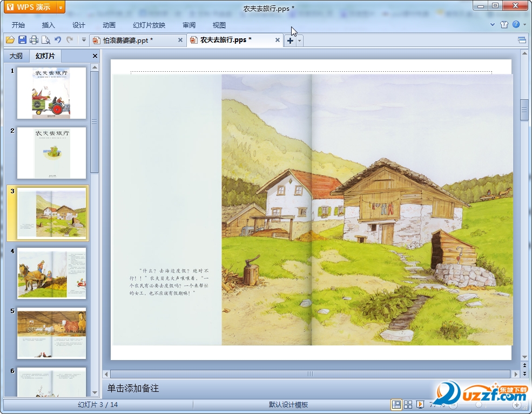
Task: Click the horizontal scrollbar thumb
Action: (x=310, y=374)
